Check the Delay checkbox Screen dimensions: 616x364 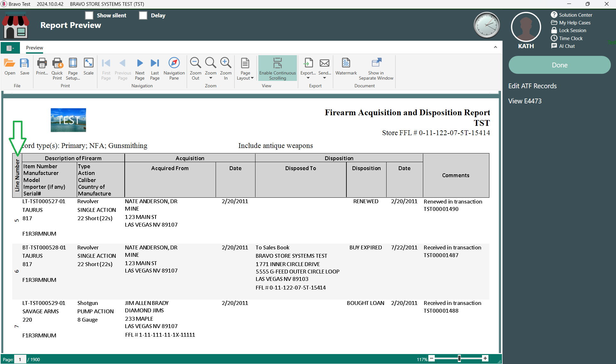click(143, 15)
